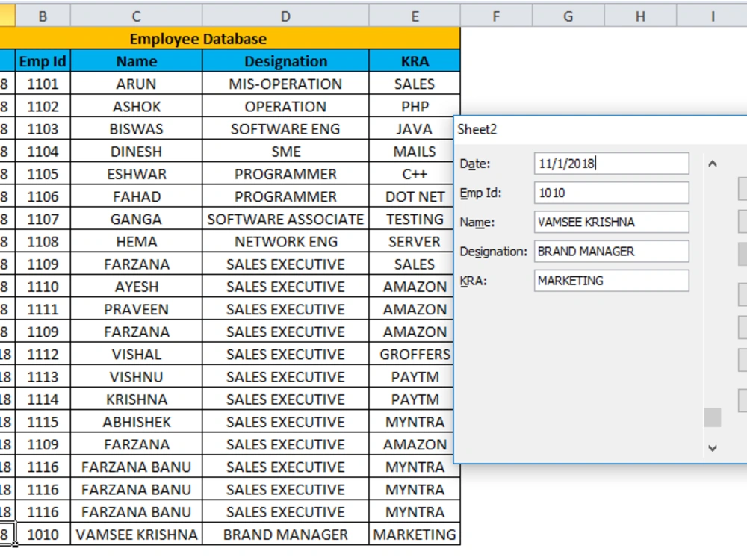
Task: Select column B header
Action: (x=43, y=16)
